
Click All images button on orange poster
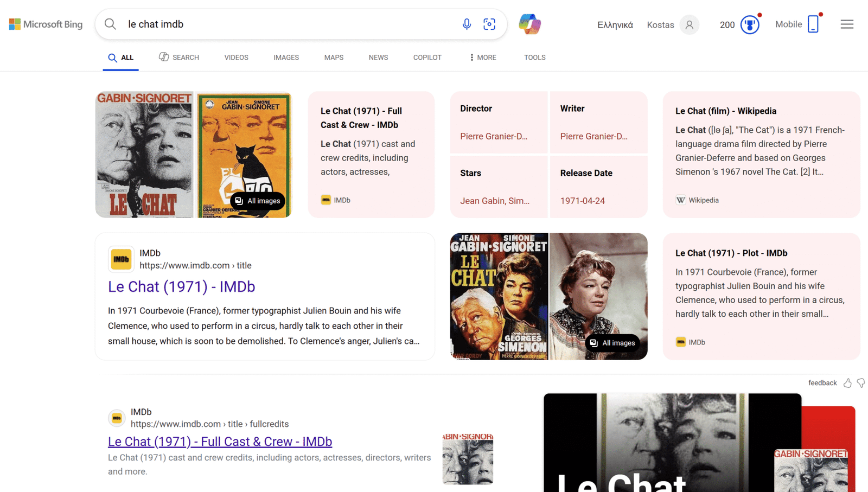258,201
